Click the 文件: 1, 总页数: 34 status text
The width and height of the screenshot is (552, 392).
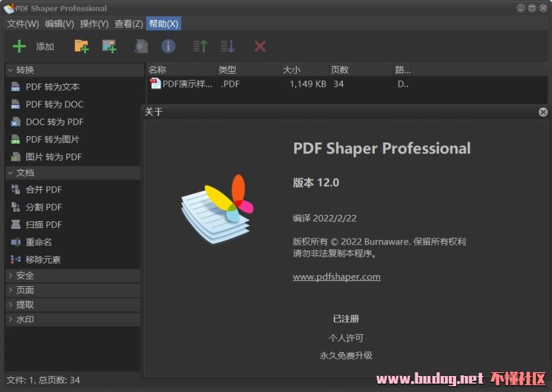pos(43,380)
